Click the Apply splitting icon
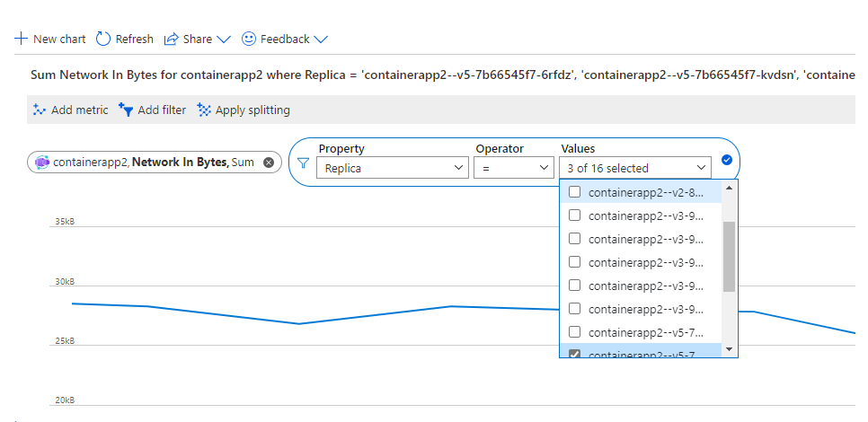Screen dimensions: 868x422 pos(204,110)
